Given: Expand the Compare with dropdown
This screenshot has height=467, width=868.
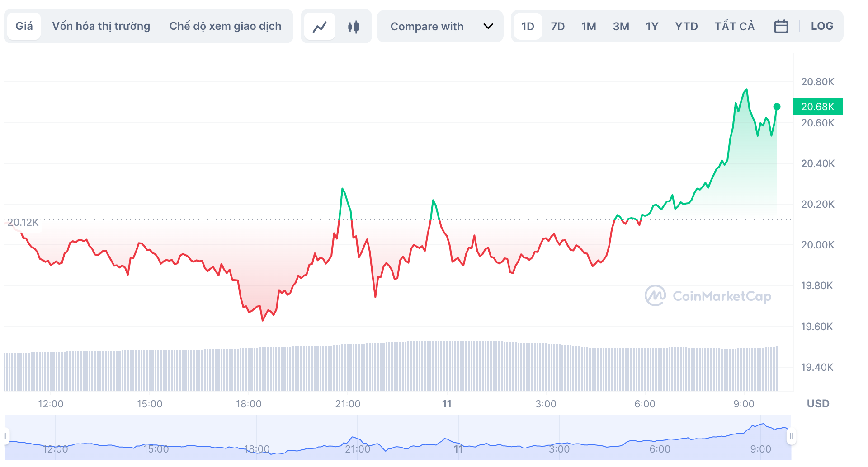Looking at the screenshot, I should [440, 27].
